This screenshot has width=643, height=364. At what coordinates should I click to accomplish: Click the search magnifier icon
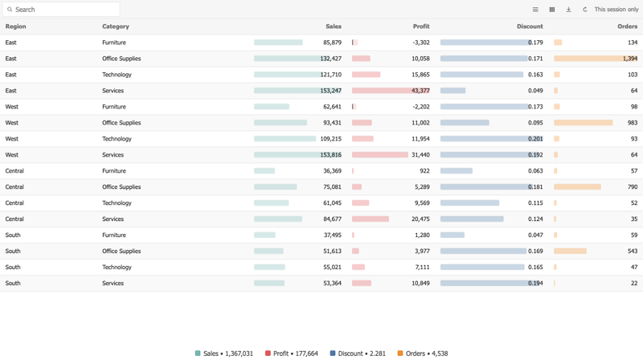click(10, 10)
